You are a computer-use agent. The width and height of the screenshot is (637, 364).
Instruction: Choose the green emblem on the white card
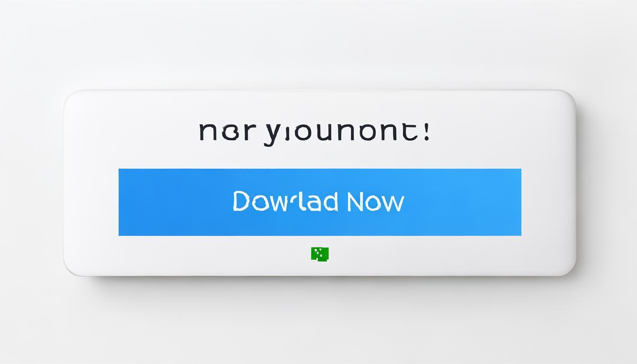tap(320, 254)
